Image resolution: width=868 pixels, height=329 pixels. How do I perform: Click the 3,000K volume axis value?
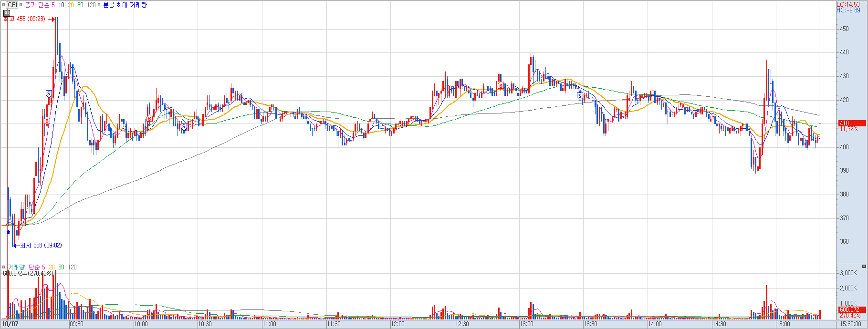(848, 273)
